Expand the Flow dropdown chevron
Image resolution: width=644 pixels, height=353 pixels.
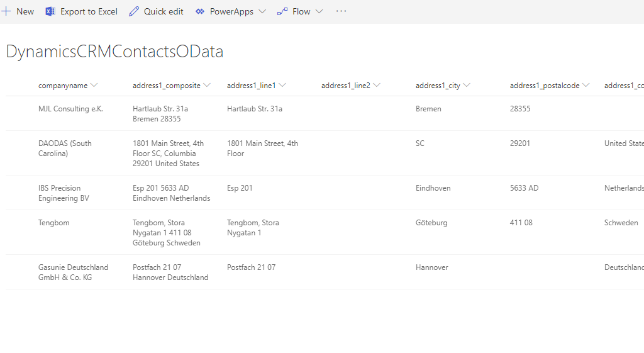point(319,11)
